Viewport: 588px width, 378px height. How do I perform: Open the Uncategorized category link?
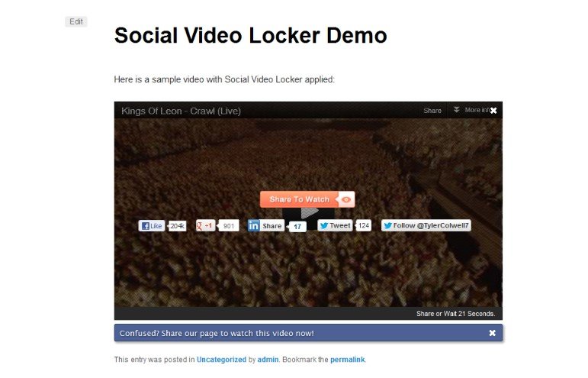click(x=221, y=359)
